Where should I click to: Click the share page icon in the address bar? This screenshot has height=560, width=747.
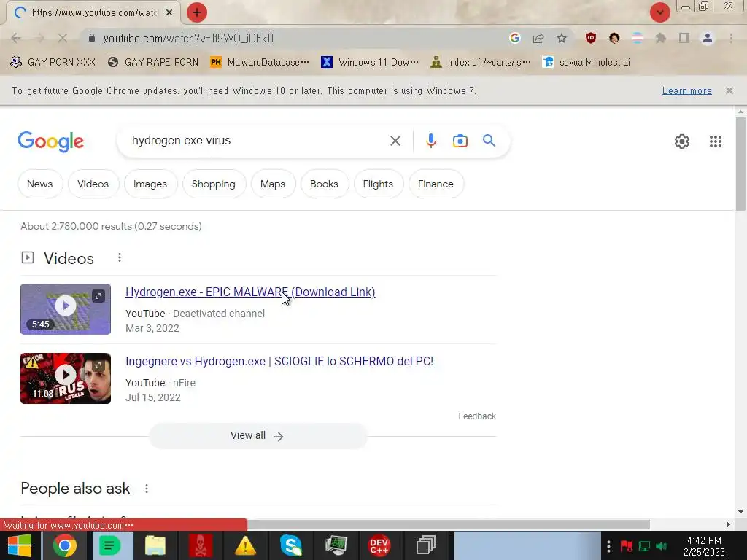(538, 38)
